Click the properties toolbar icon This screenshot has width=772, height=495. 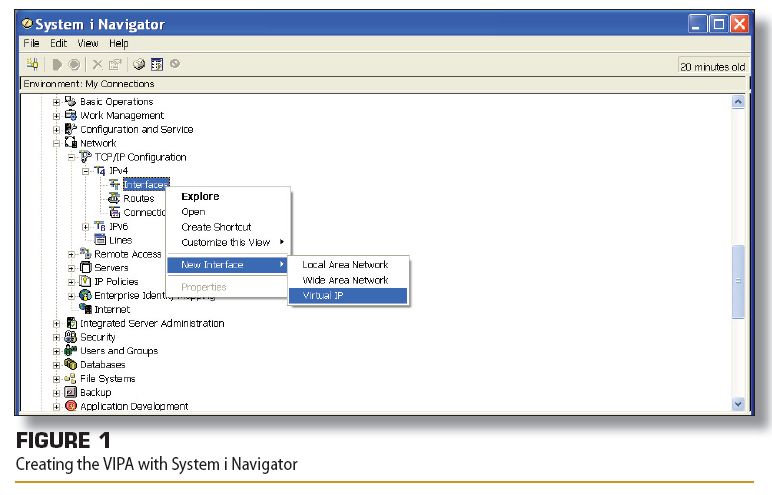115,65
